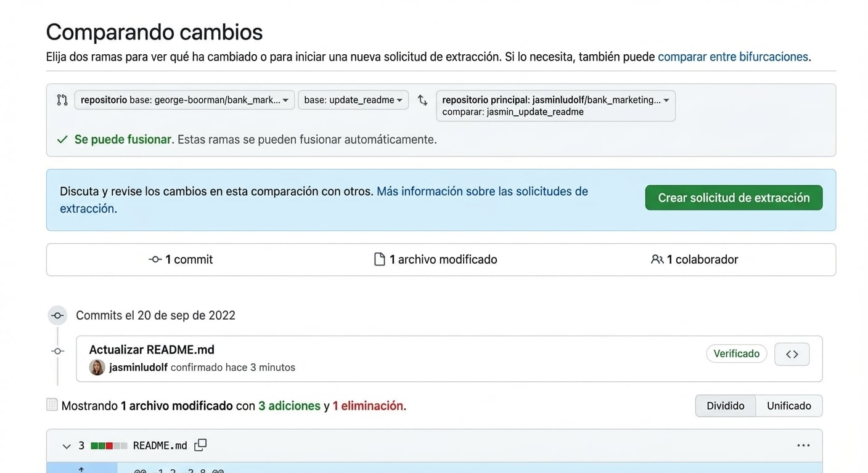Select the '1 colaborador' tab

coord(695,260)
